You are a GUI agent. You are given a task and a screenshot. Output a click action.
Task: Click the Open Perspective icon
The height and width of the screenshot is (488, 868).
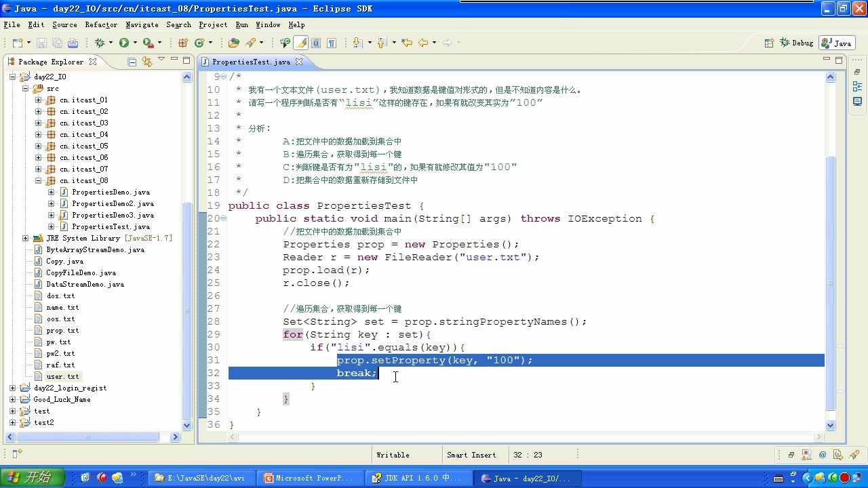coord(769,43)
